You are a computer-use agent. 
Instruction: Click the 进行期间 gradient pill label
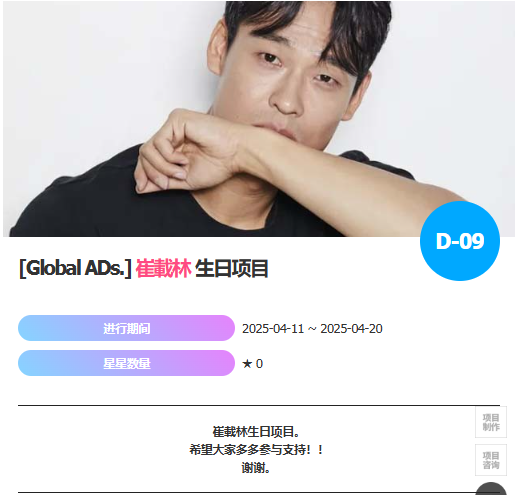click(126, 328)
